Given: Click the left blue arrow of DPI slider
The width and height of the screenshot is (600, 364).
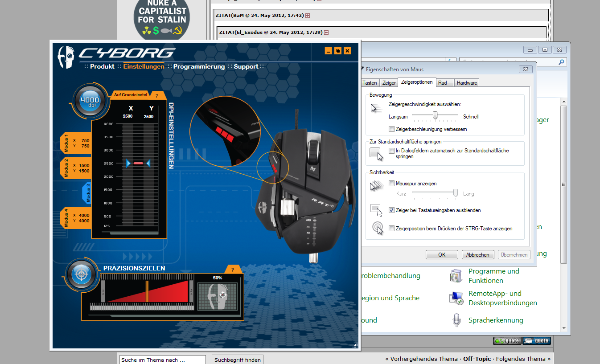Looking at the screenshot, I should (128, 164).
